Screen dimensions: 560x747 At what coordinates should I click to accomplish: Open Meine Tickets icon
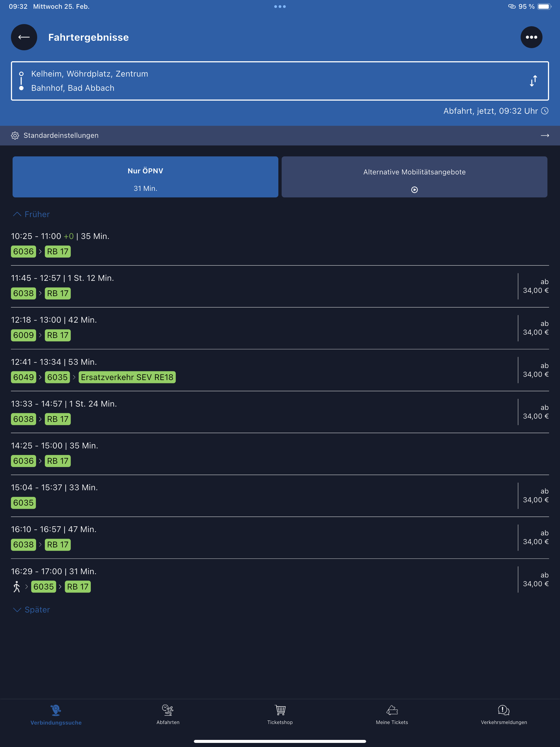392,710
